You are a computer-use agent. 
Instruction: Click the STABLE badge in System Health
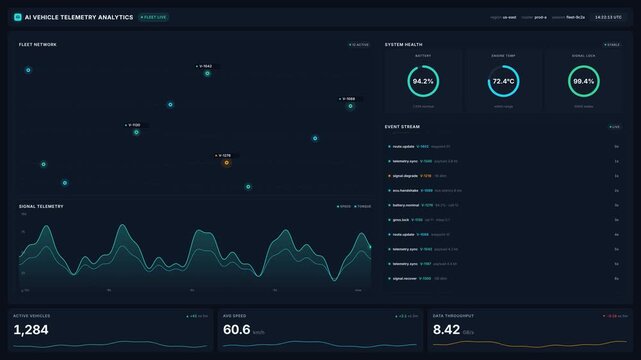(612, 45)
